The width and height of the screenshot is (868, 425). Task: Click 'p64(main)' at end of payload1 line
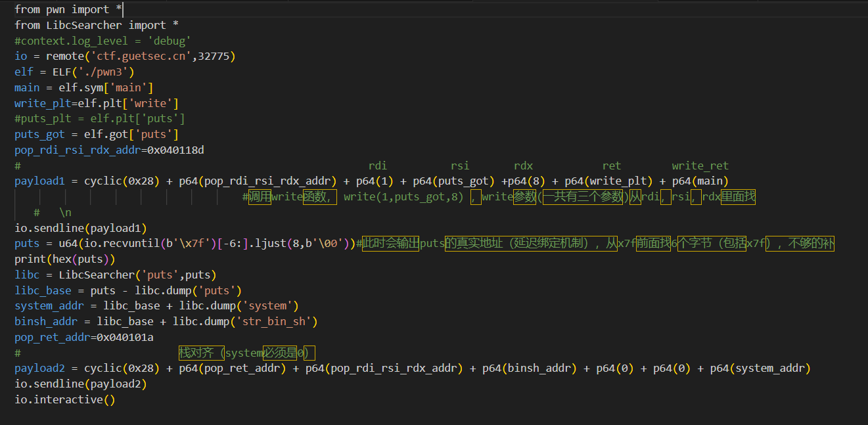tap(700, 181)
